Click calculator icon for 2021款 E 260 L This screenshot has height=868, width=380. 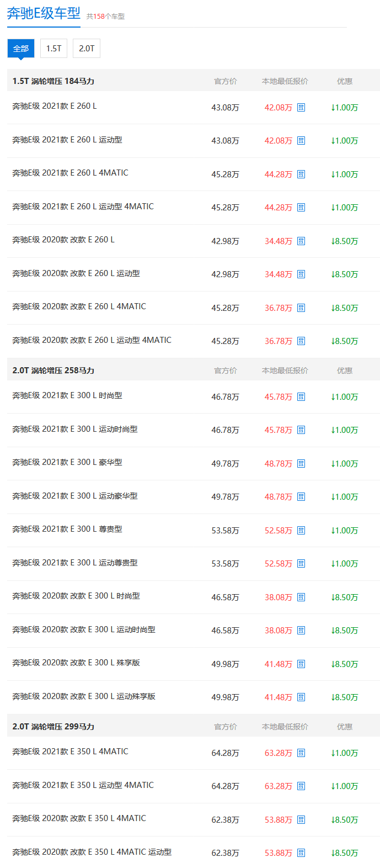pyautogui.click(x=301, y=108)
